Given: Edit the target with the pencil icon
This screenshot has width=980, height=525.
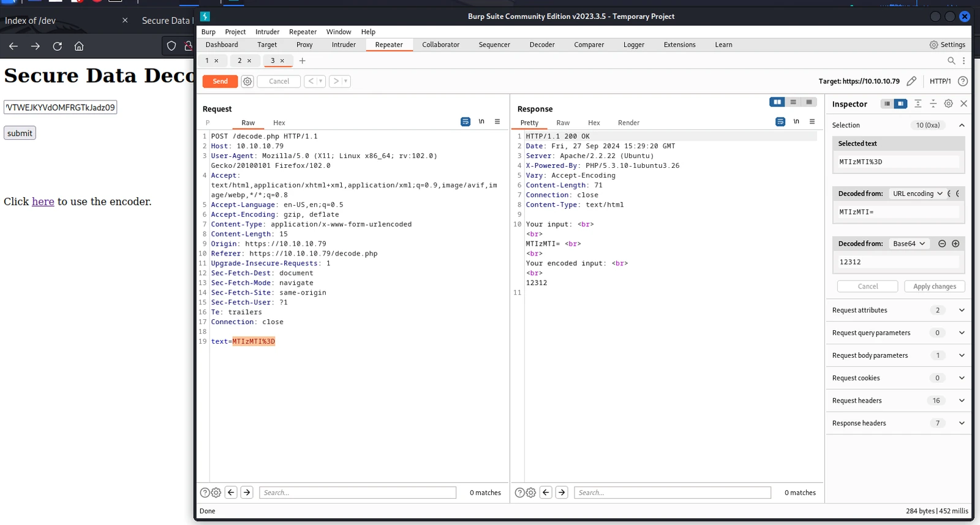Looking at the screenshot, I should point(911,81).
